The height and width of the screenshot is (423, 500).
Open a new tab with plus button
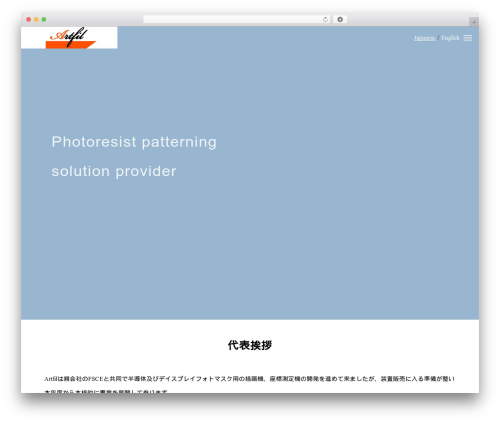point(474,22)
